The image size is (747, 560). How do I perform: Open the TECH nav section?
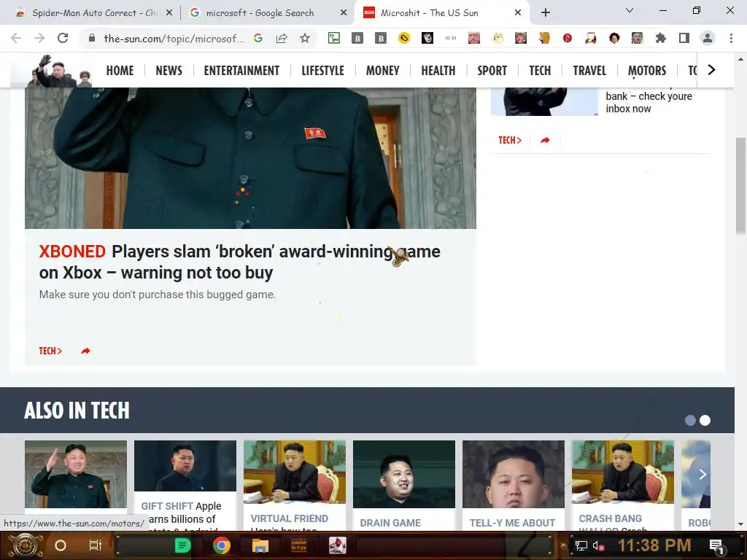[540, 71]
